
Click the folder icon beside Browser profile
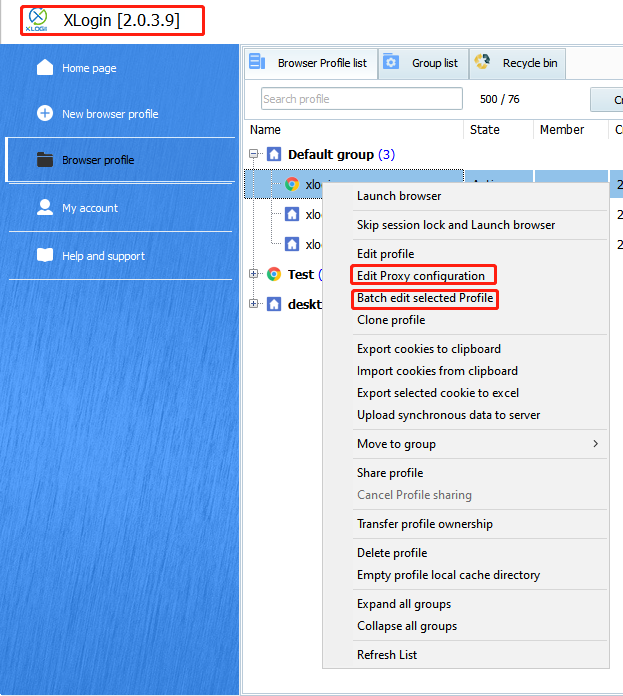[x=45, y=159]
